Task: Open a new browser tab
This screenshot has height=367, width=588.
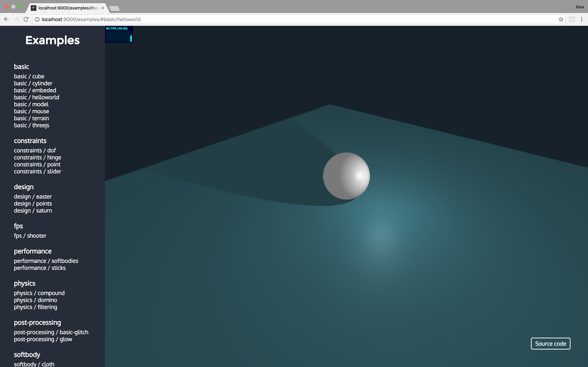Action: click(x=114, y=9)
